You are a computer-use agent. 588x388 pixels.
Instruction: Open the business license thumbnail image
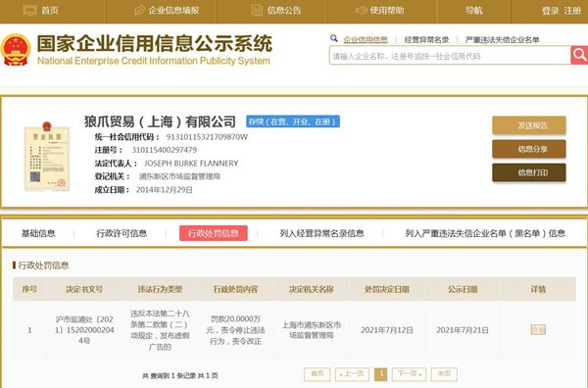pyautogui.click(x=47, y=156)
